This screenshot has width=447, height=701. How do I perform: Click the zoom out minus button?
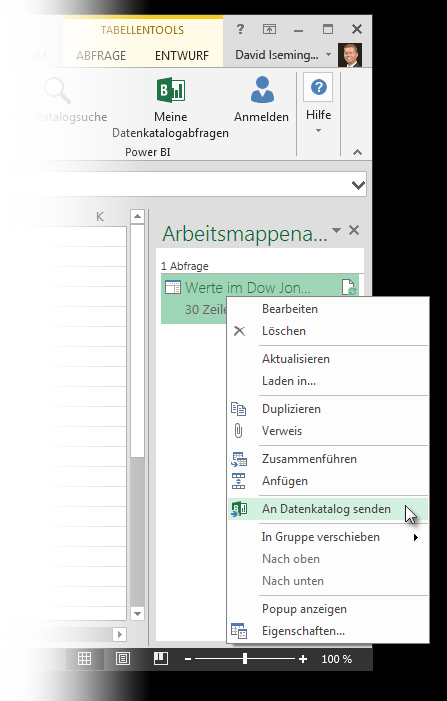pos(188,659)
